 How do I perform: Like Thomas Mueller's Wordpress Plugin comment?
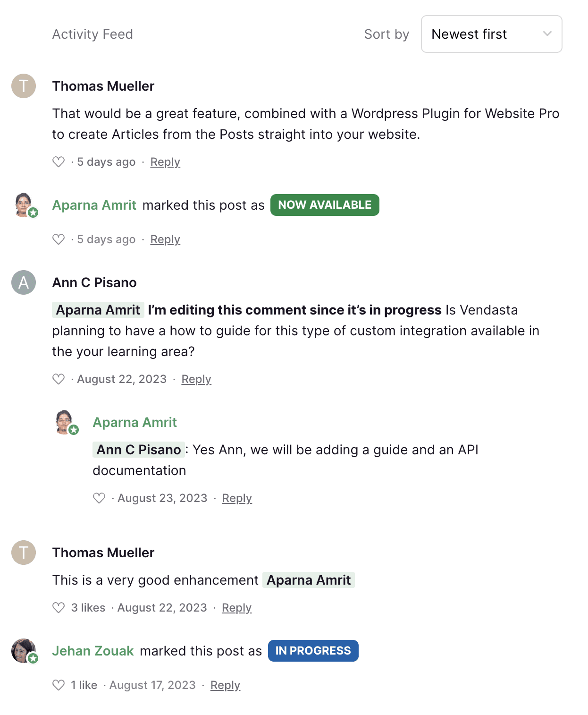[x=59, y=162]
